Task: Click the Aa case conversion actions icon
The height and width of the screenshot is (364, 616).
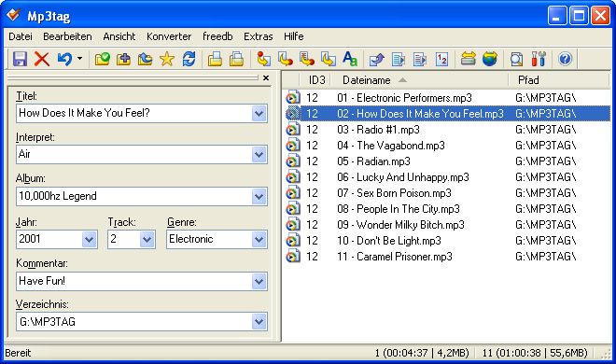Action: coord(350,60)
